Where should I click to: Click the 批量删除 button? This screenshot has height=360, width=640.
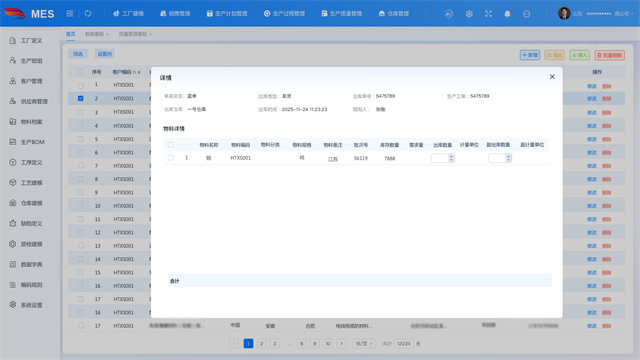[609, 55]
